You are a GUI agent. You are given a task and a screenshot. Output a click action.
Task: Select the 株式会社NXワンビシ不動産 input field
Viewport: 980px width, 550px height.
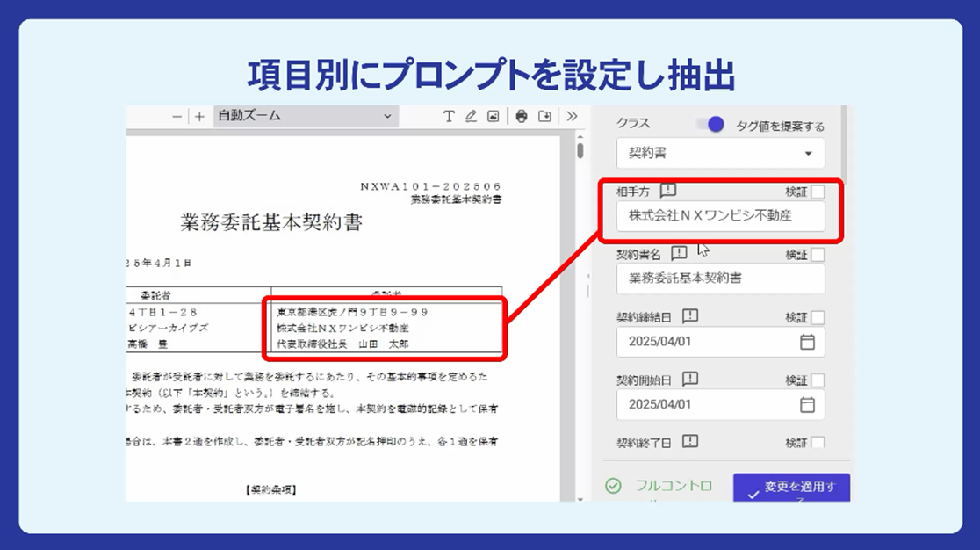click(x=720, y=217)
